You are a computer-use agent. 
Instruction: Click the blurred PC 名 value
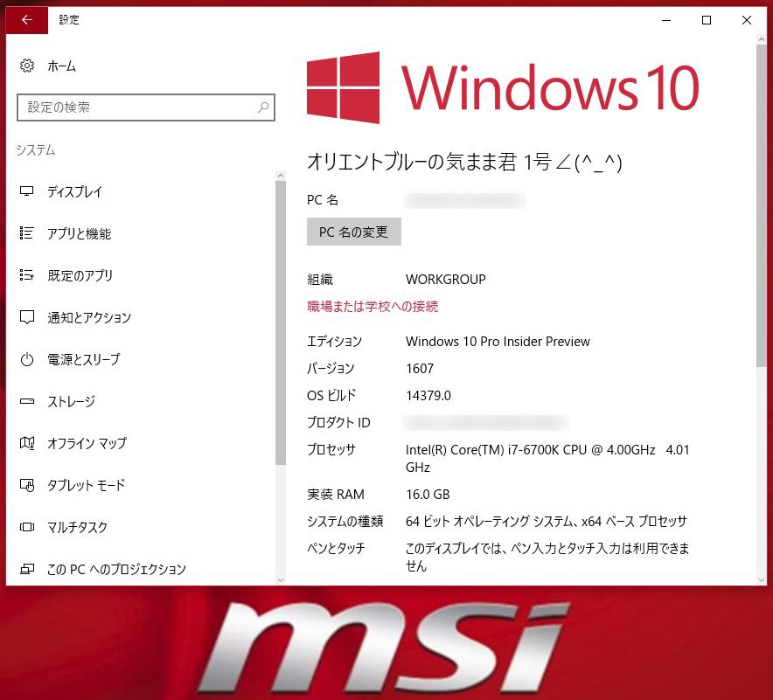coord(465,200)
